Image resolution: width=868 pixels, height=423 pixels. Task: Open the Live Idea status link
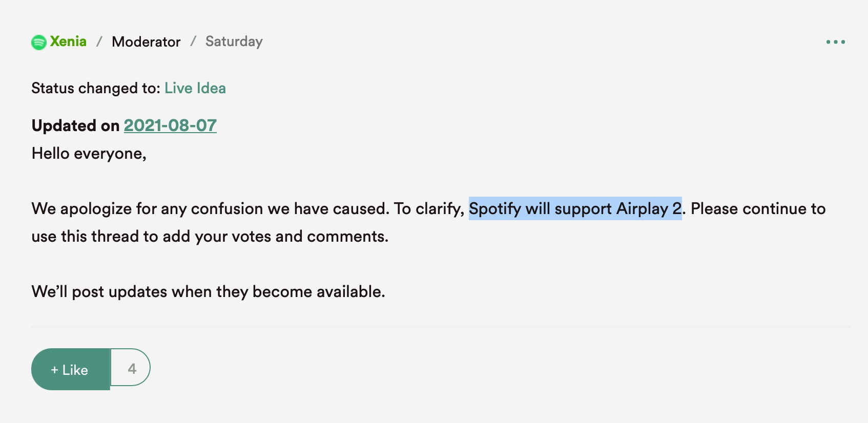pos(195,88)
